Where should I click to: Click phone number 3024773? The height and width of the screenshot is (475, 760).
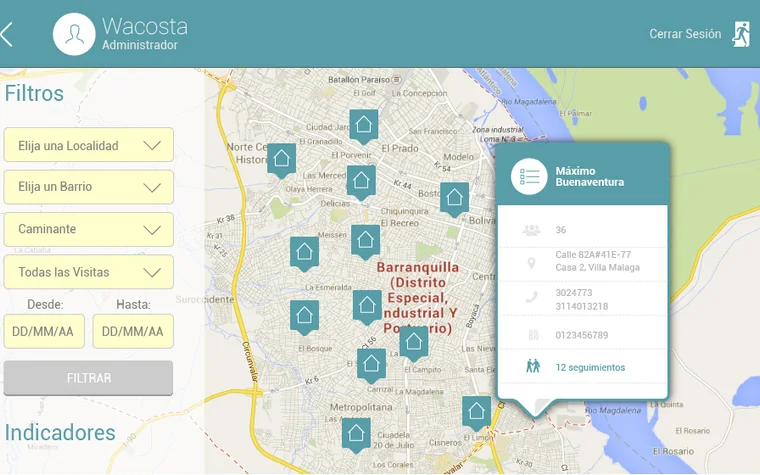pyautogui.click(x=574, y=293)
